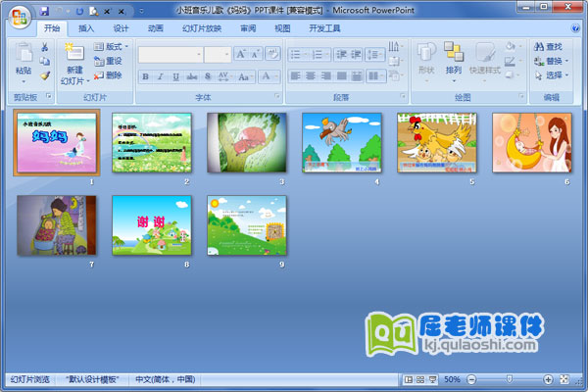This screenshot has height=392, width=588.
Task: Click the zoom out minus button
Action: pos(471,379)
